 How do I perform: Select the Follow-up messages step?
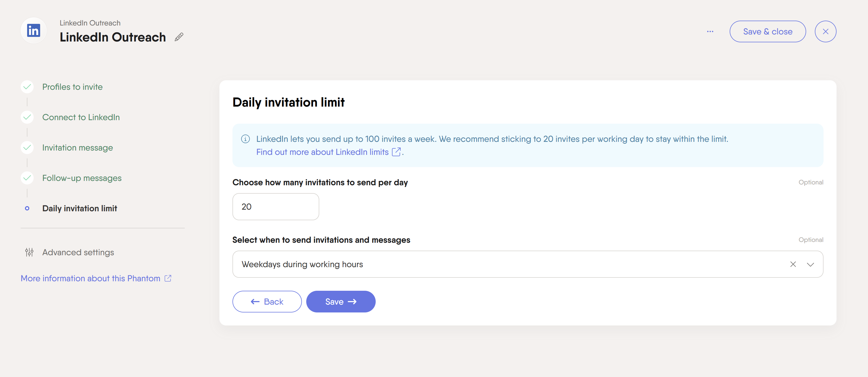(82, 178)
